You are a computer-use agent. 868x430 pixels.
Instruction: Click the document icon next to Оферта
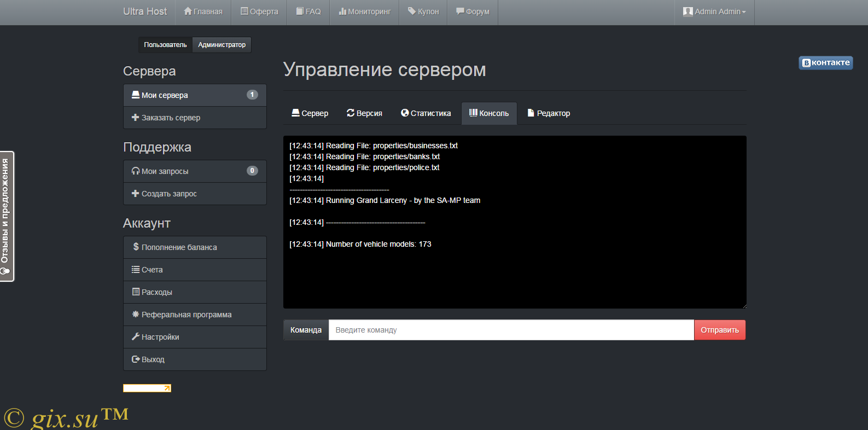244,11
